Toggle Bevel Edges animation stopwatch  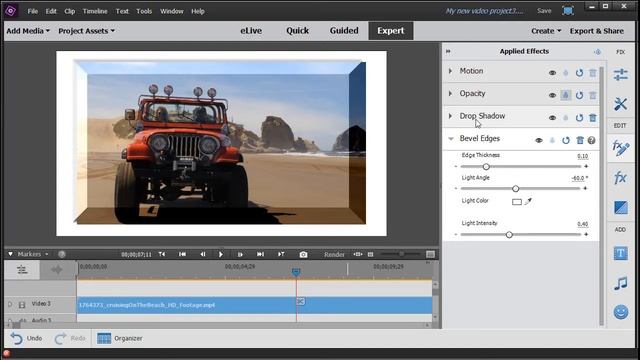[552, 140]
